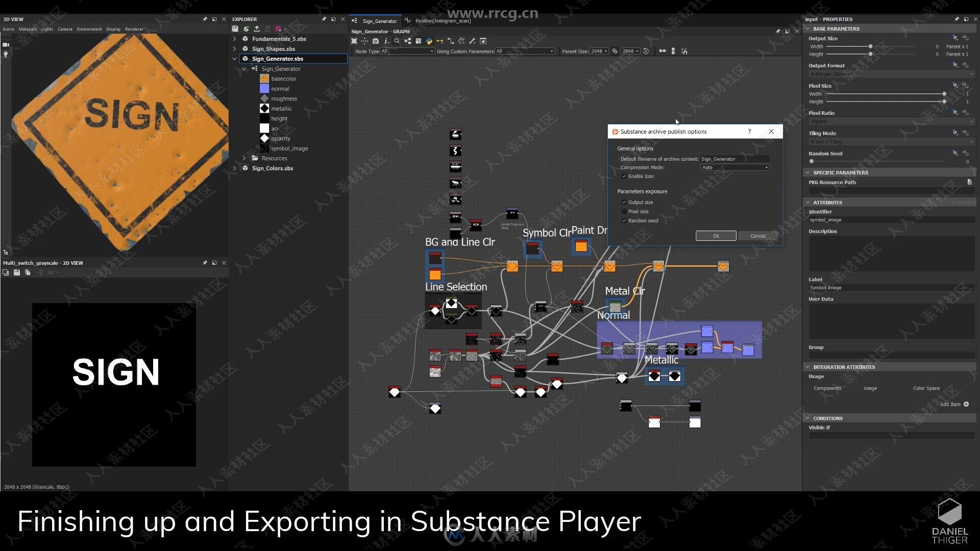
Task: Click the publish/export arrow icon in Explorer
Action: [257, 29]
